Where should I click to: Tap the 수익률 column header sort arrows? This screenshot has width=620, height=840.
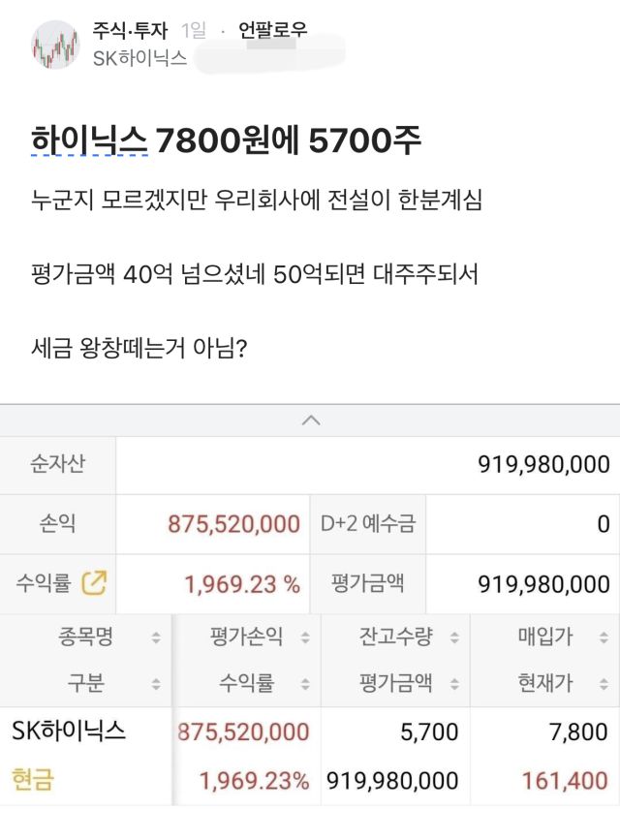pyautogui.click(x=305, y=684)
